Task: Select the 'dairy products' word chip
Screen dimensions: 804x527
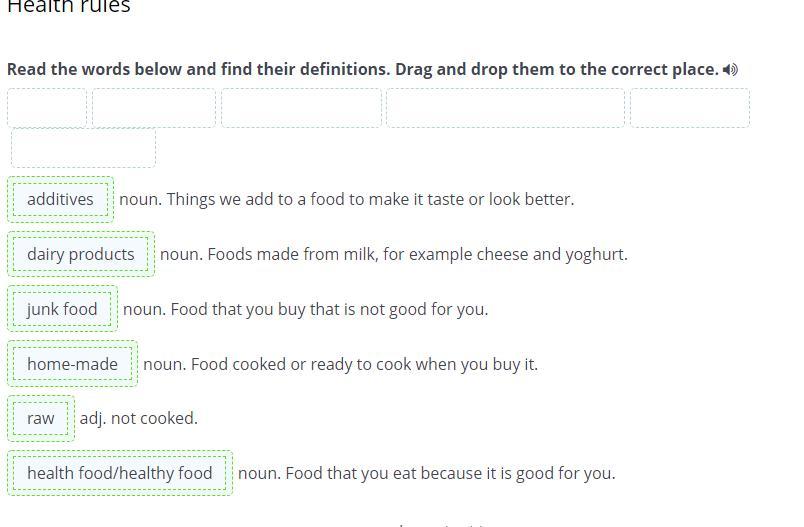Action: pyautogui.click(x=81, y=254)
